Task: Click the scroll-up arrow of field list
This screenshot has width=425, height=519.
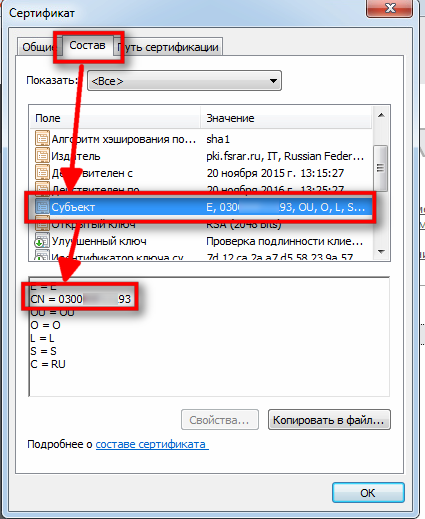Action: [x=381, y=115]
